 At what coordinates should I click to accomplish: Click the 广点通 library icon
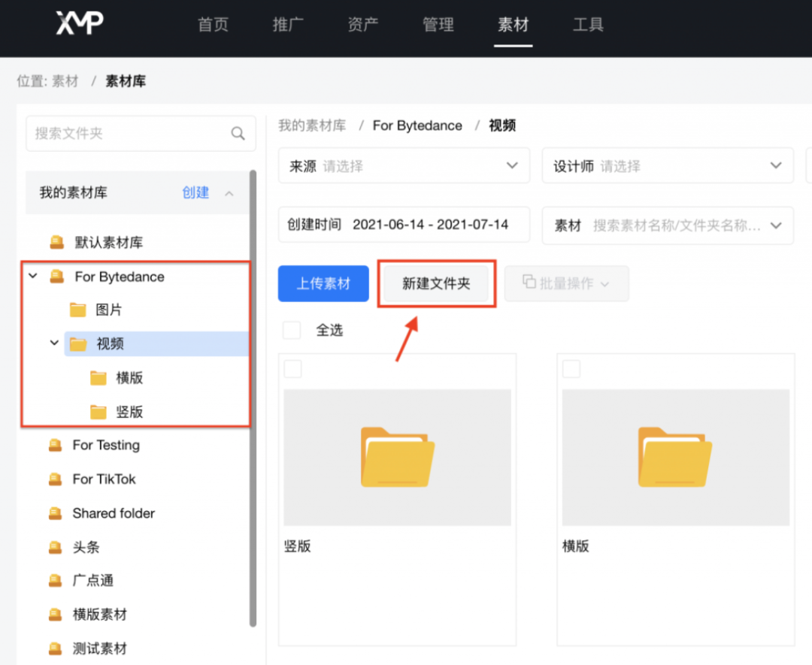click(x=55, y=581)
